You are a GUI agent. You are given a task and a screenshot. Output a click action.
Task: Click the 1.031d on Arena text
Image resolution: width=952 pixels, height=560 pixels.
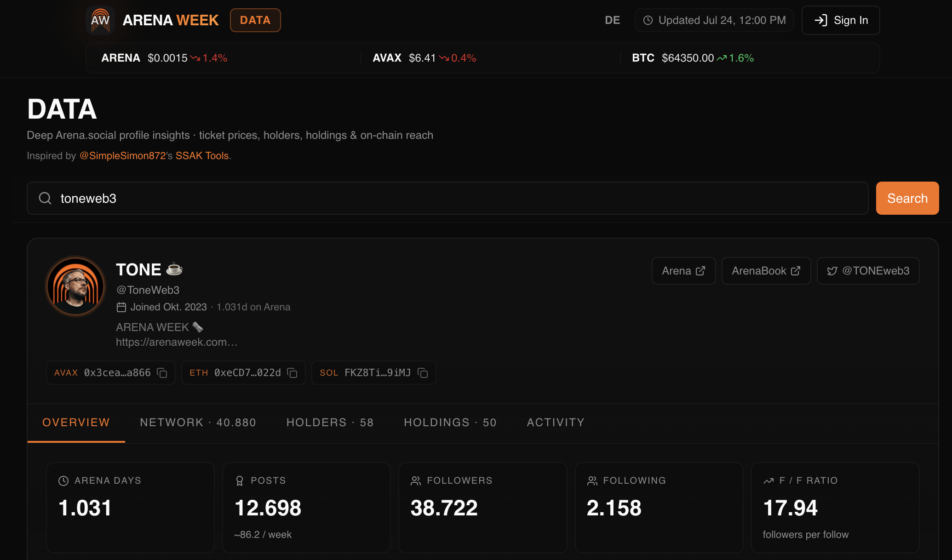[253, 307]
